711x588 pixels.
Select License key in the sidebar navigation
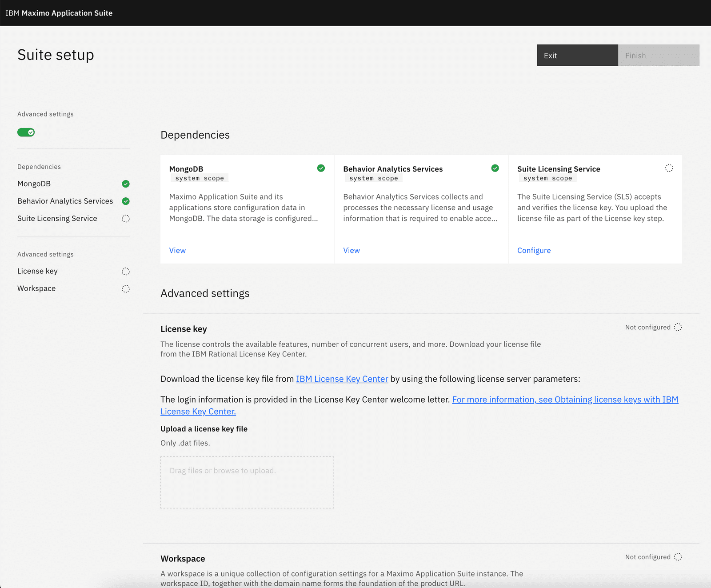point(37,271)
